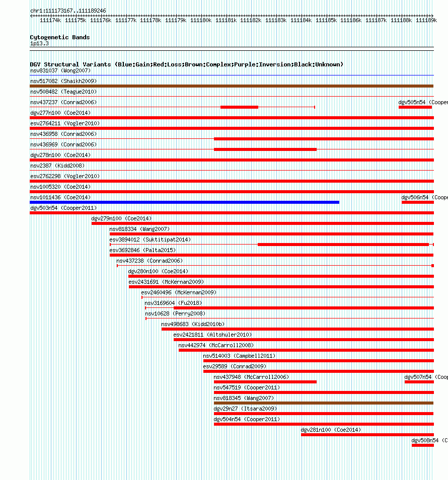
Task: Open esv3894012 (Suktitipat2014) variant label
Action: tap(150, 239)
